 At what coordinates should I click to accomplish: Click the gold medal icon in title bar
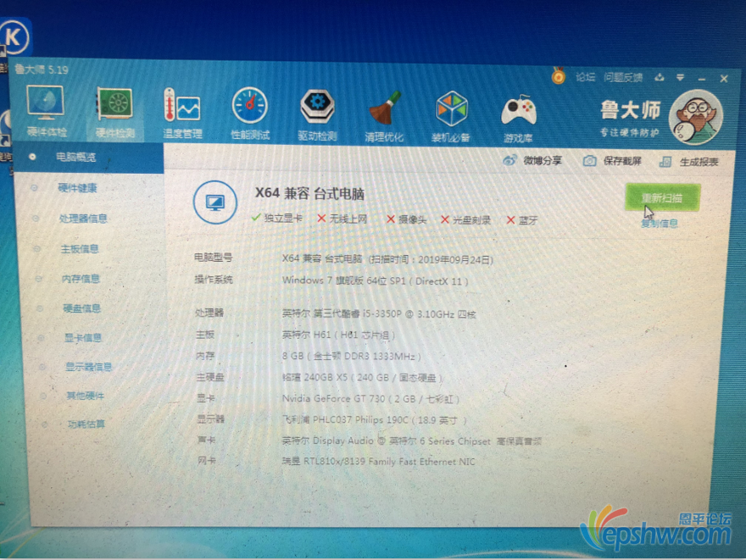(x=559, y=76)
